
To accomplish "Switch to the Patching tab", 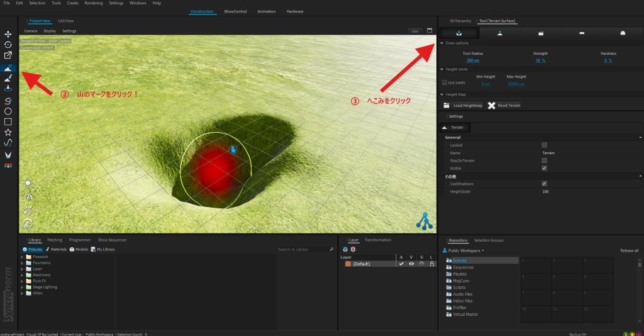I will coord(55,240).
